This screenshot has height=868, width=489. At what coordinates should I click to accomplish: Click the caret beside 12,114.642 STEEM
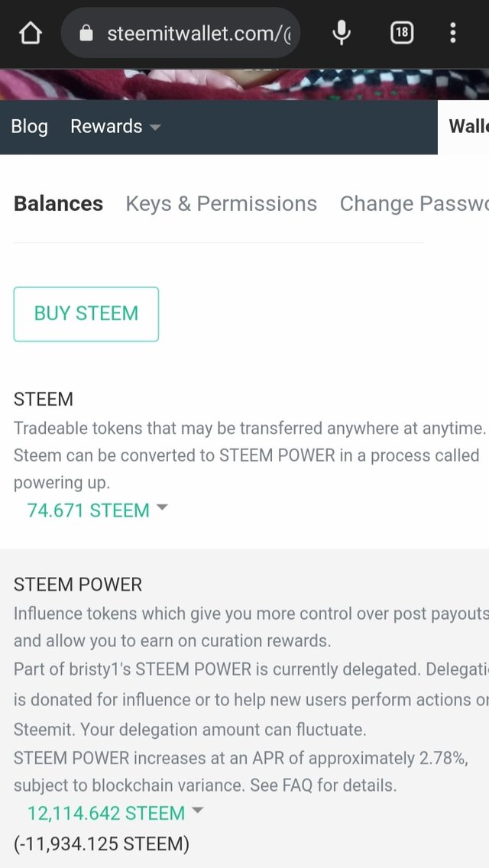point(197,811)
